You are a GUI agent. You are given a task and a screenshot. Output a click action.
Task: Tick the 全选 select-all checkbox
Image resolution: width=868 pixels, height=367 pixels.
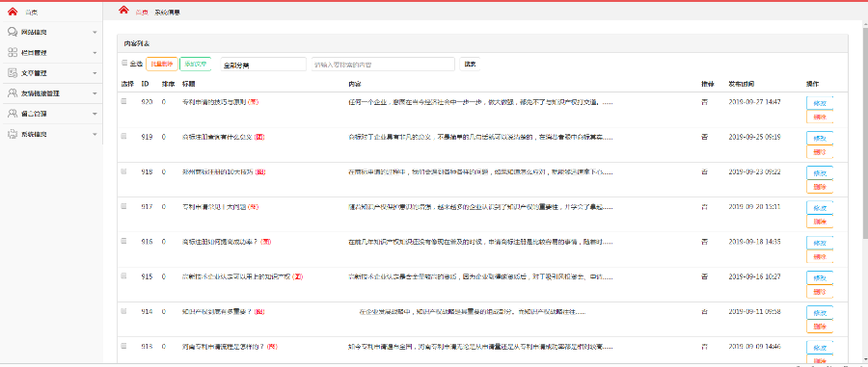pyautogui.click(x=124, y=63)
